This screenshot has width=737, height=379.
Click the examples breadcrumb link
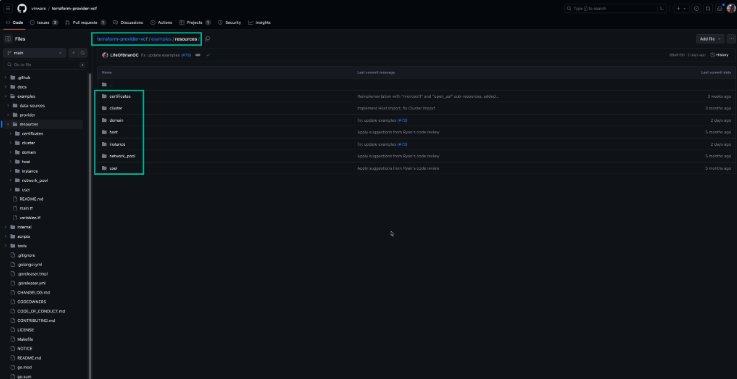click(161, 39)
